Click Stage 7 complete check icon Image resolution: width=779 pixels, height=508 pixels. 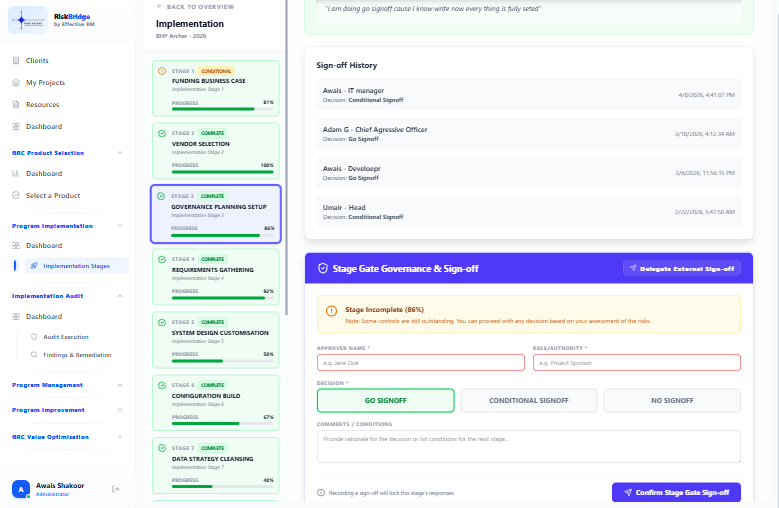162,448
